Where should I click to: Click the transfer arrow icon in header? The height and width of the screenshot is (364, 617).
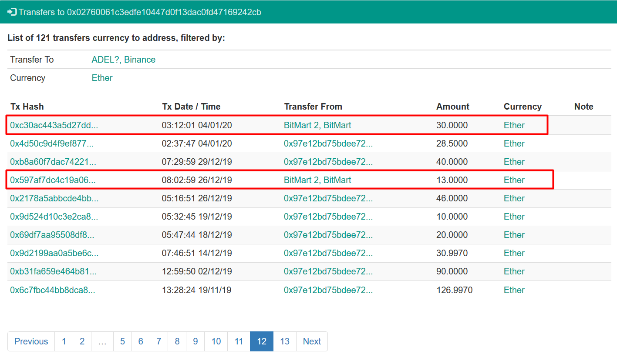(12, 12)
